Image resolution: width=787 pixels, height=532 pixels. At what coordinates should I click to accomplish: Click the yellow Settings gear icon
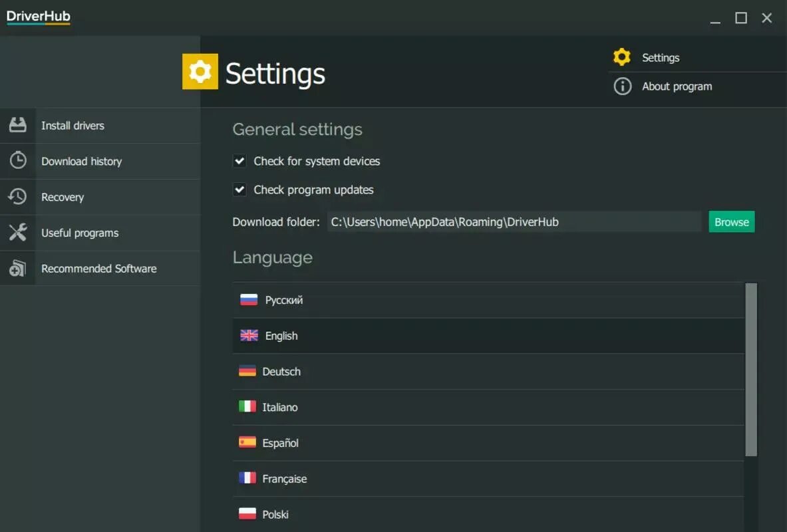[x=622, y=57]
